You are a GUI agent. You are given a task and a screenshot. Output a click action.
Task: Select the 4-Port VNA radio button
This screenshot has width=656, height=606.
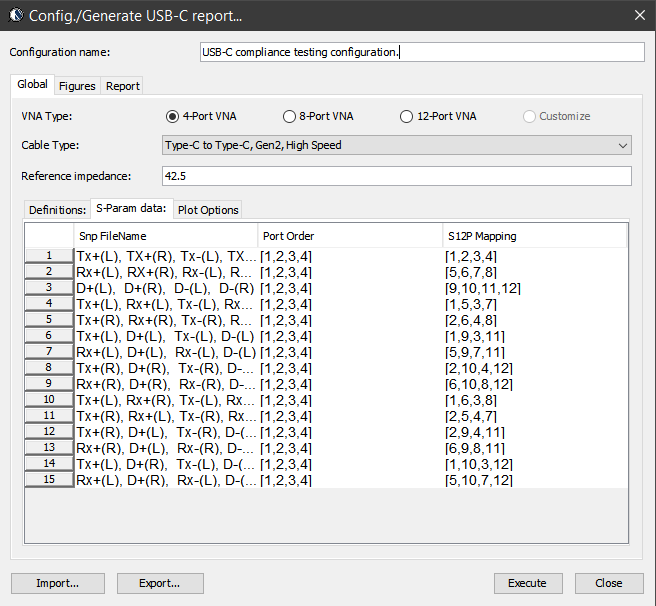click(x=173, y=116)
